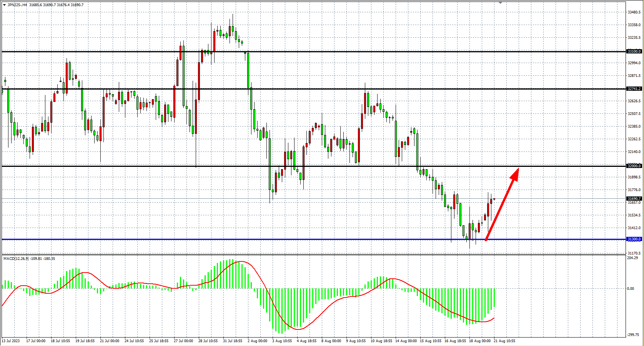Click the 13 Jul 2023 date label
Image resolution: width=644 pixels, height=346 pixels.
(x=11, y=341)
